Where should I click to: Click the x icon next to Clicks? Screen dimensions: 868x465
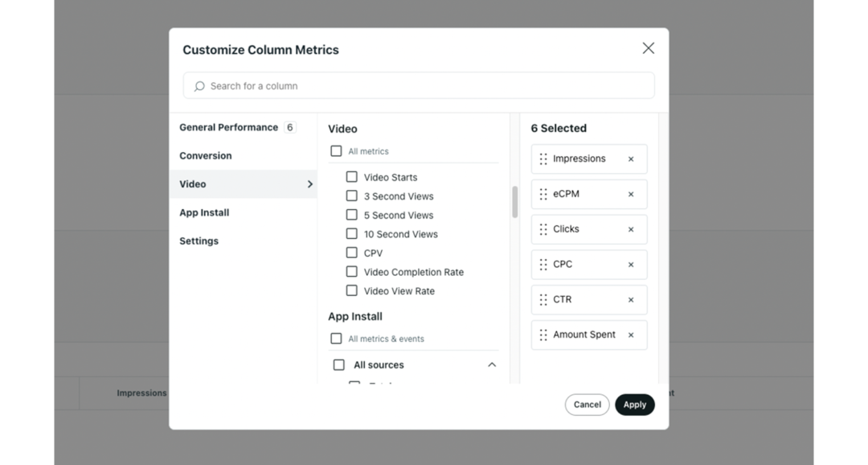pyautogui.click(x=631, y=229)
